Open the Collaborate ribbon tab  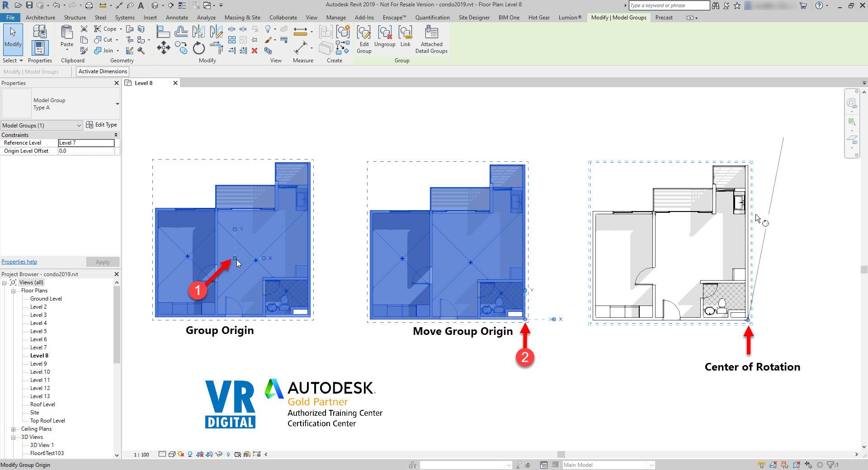(x=283, y=17)
